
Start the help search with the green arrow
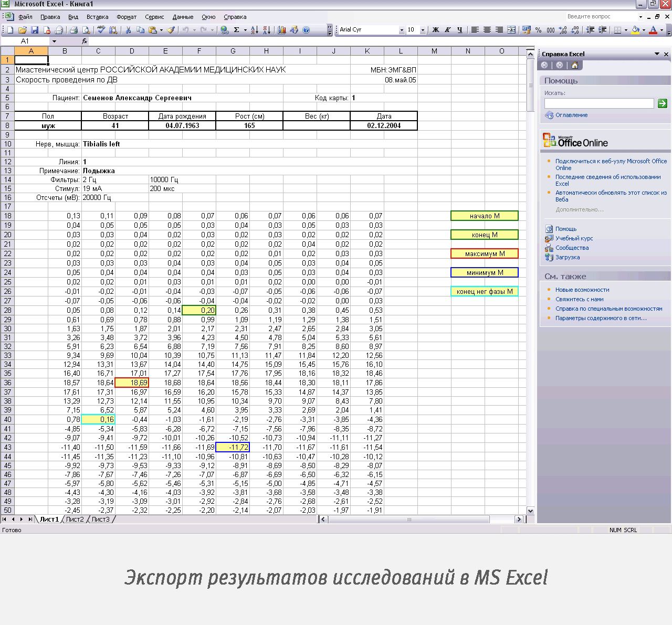click(662, 103)
